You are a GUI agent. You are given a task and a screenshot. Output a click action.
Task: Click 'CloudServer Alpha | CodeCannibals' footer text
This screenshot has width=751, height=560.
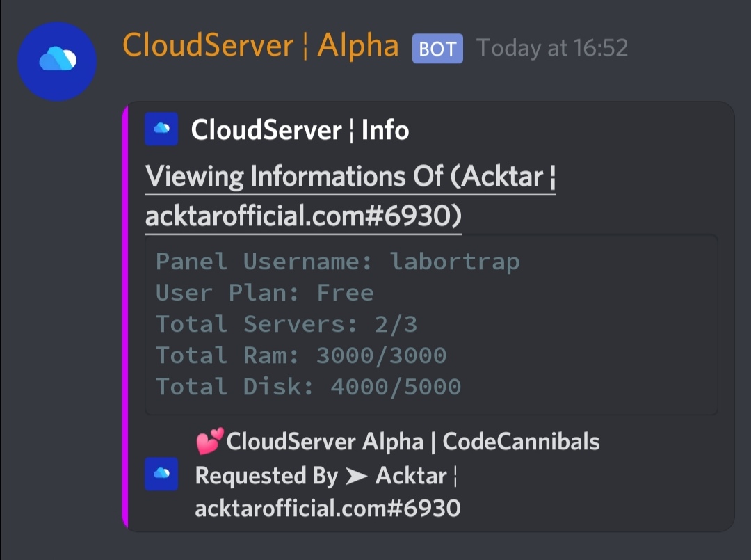pyautogui.click(x=412, y=442)
